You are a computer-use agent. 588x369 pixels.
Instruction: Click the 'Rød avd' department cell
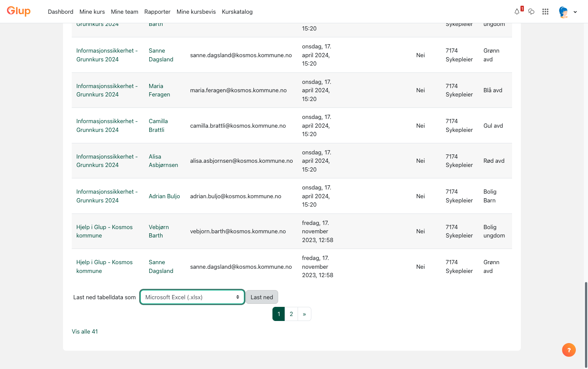pos(494,161)
